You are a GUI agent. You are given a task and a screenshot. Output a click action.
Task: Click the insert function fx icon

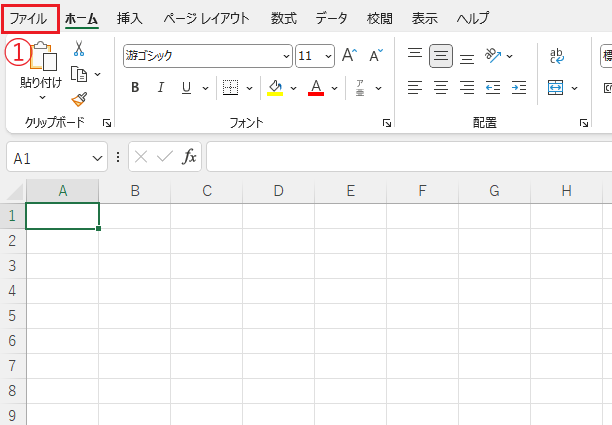click(x=189, y=157)
